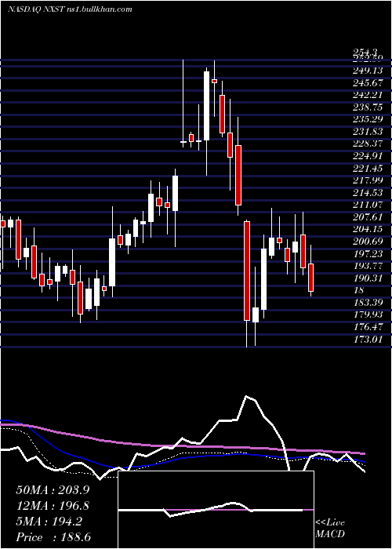Click the last red candlestick on the right
The height and width of the screenshot is (549, 392).
coord(310,278)
